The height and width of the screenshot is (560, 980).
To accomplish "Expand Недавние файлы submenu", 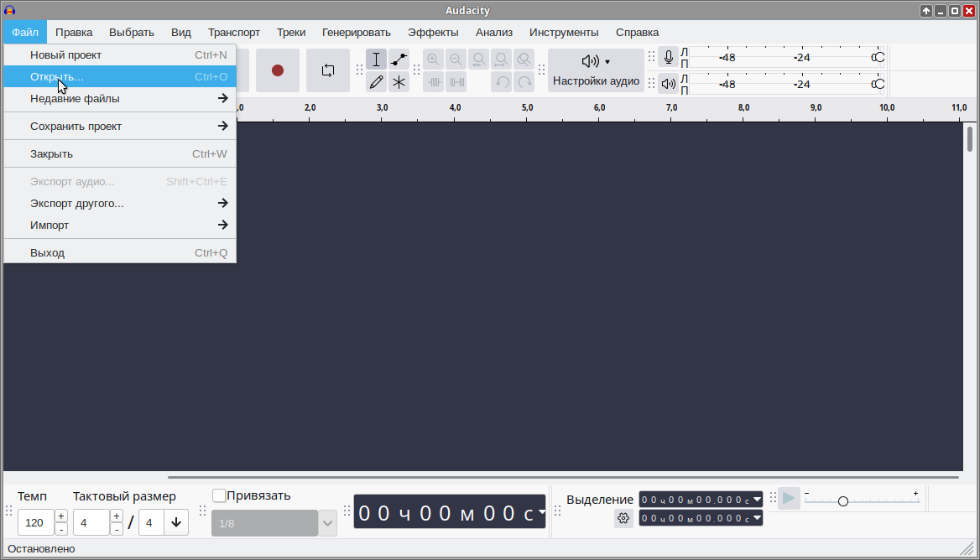I will pyautogui.click(x=120, y=99).
